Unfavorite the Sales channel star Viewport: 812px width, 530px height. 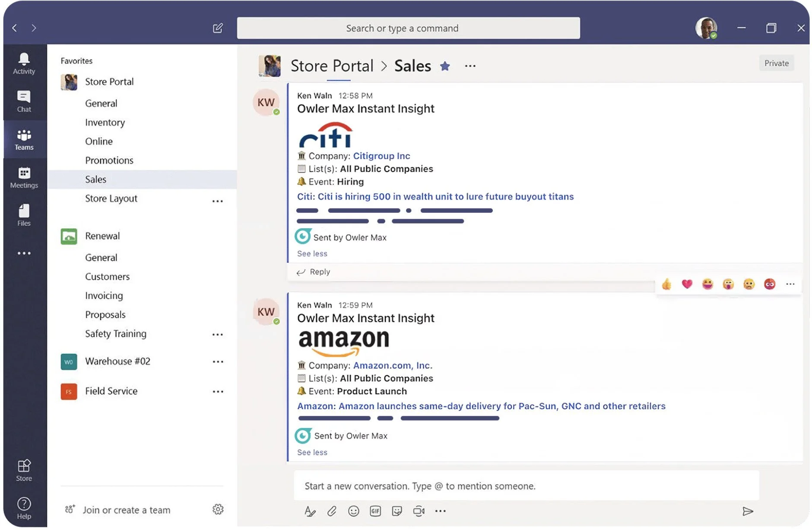click(x=445, y=66)
